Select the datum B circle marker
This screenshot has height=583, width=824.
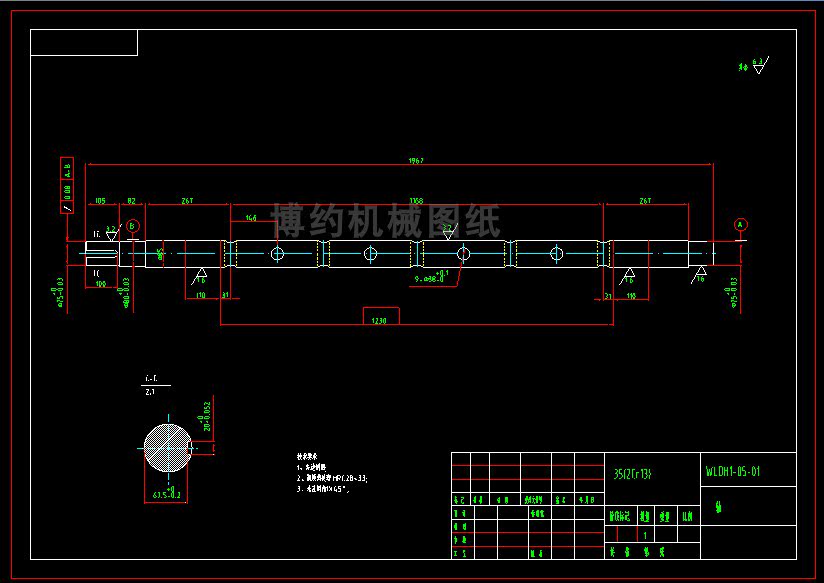point(133,226)
